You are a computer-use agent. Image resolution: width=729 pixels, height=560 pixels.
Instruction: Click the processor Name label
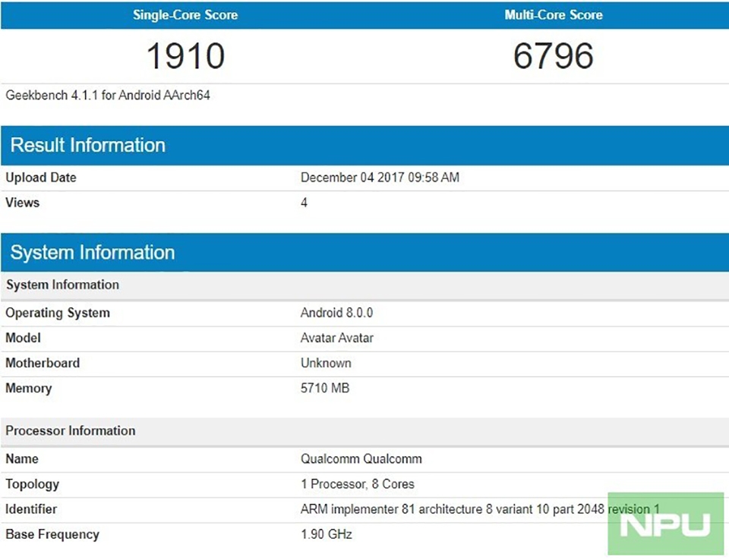point(22,459)
